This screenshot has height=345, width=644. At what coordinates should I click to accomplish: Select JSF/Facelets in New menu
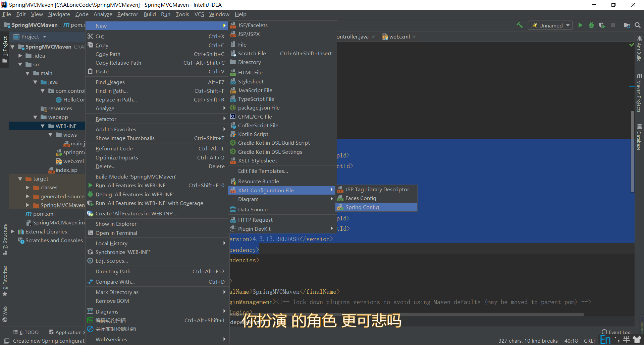(282, 25)
